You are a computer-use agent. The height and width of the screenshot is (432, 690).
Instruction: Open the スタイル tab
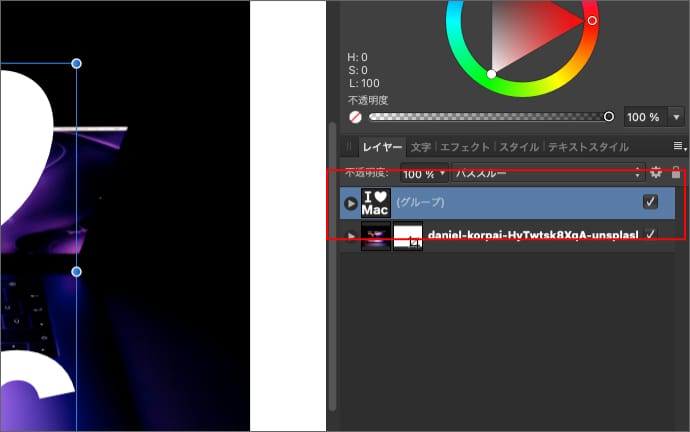point(519,147)
